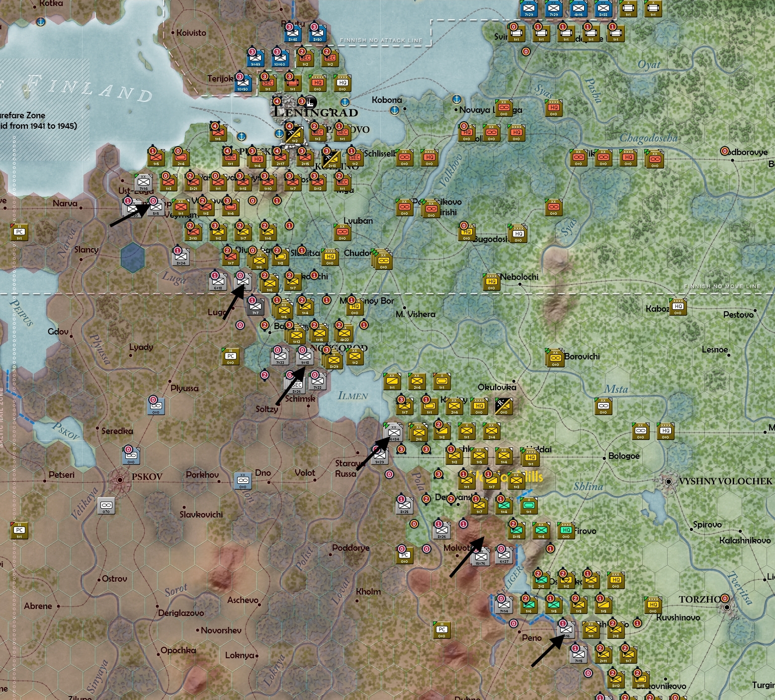Viewport: 775px width, 700px height.
Task: Select the HQ counter at Nebolochi
Action: click(491, 282)
